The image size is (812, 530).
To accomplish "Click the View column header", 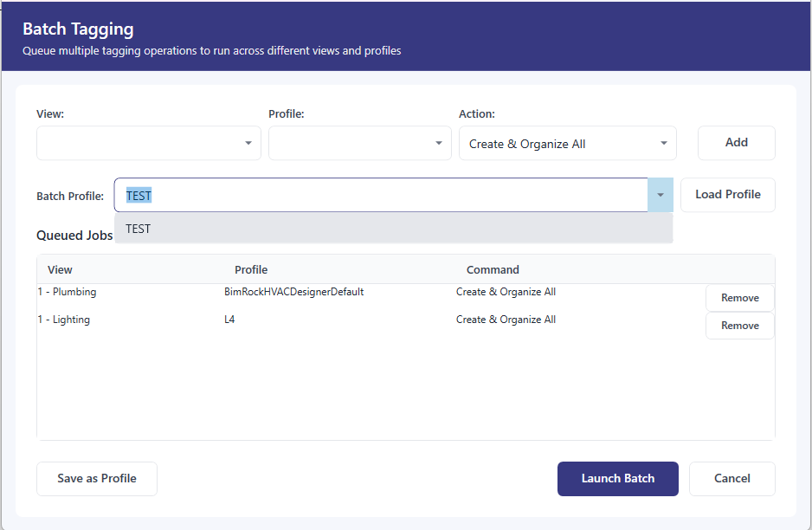I will coord(60,269).
